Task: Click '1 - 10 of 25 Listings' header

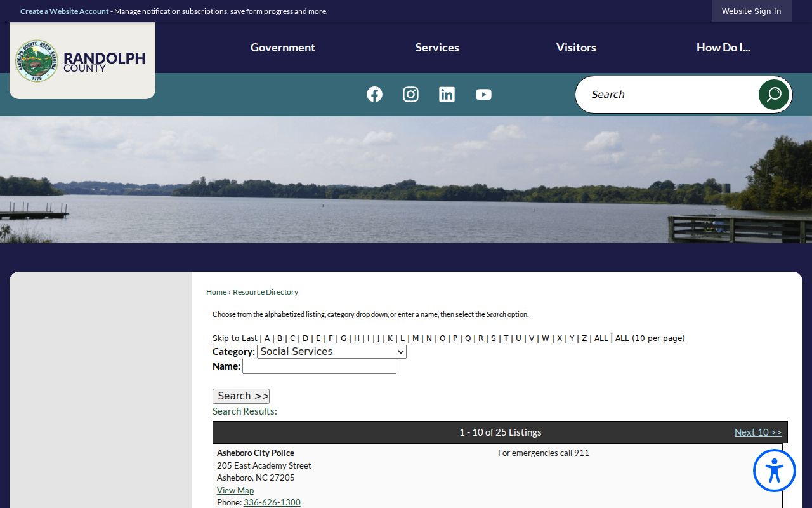Action: (x=501, y=432)
